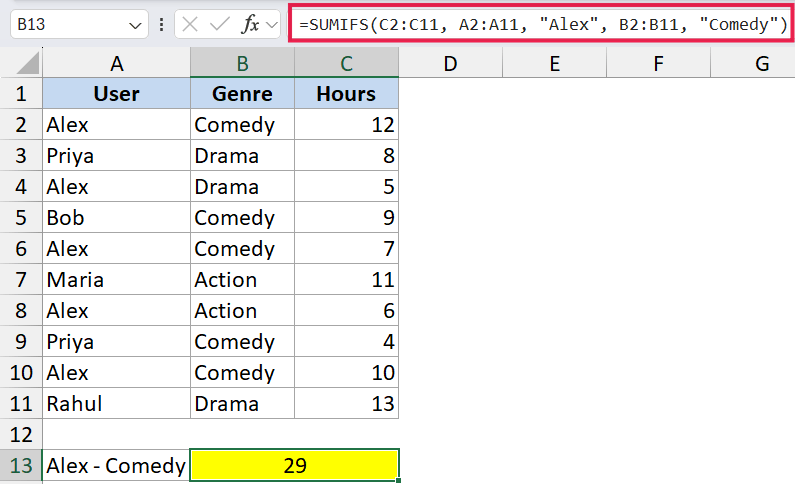This screenshot has height=484, width=795.
Task: Click the cell with hours 13
Action: (346, 403)
